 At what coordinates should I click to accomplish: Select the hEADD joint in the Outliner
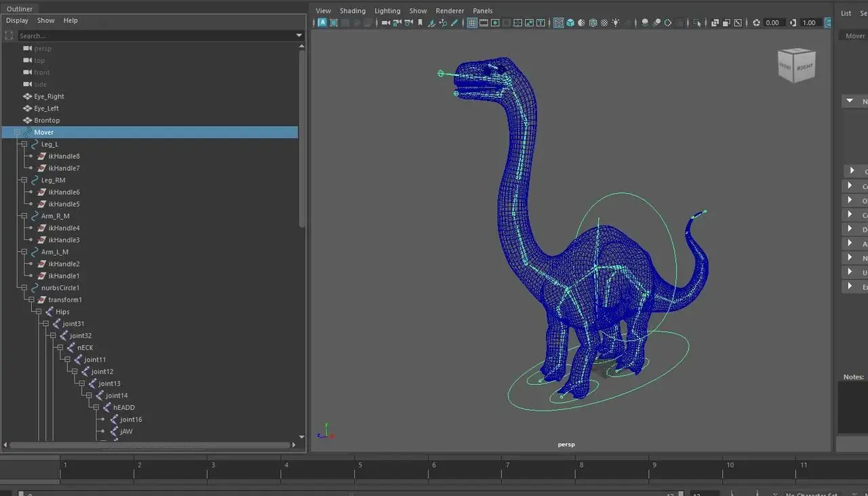[x=123, y=407]
